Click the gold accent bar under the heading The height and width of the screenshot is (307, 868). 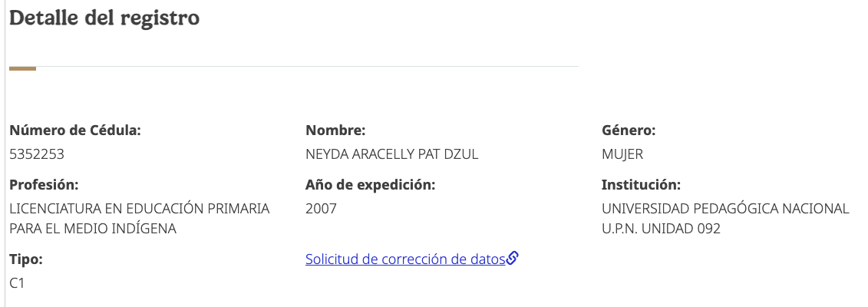pyautogui.click(x=22, y=68)
